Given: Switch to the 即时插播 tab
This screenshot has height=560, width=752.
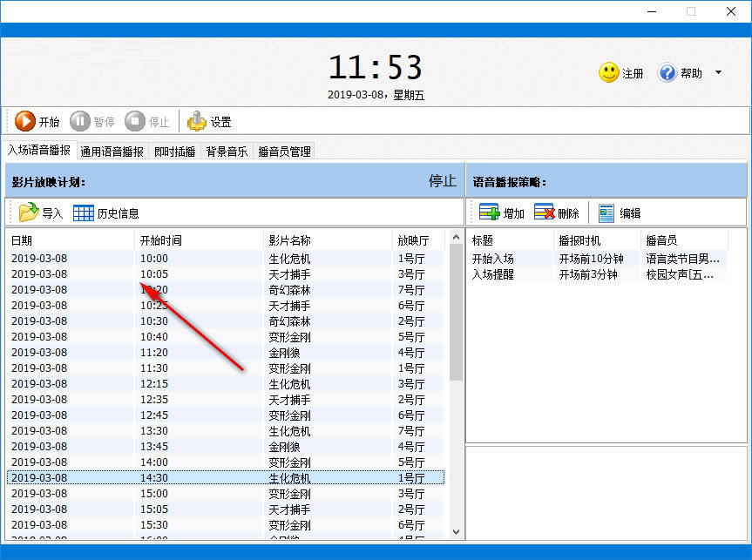Looking at the screenshot, I should point(175,152).
